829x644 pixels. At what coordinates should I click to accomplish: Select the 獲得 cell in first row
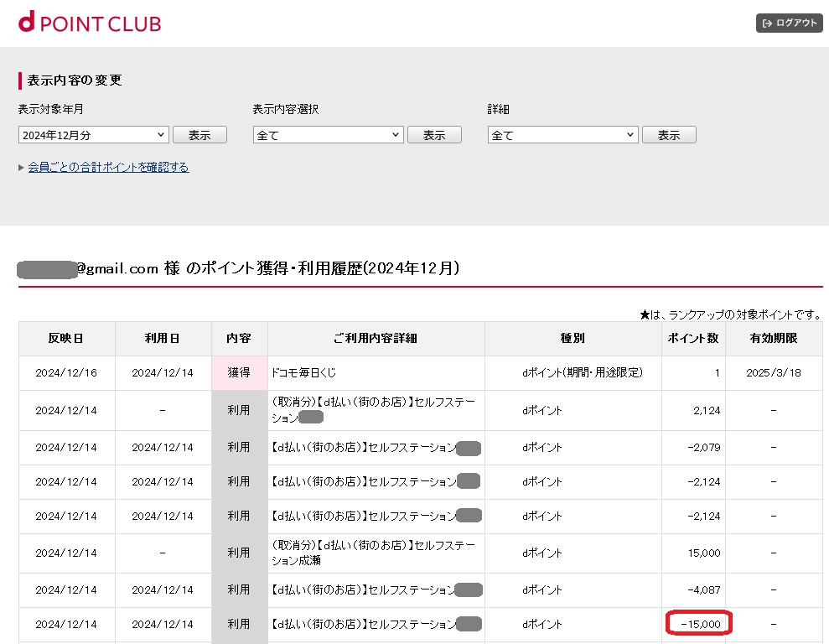(239, 373)
